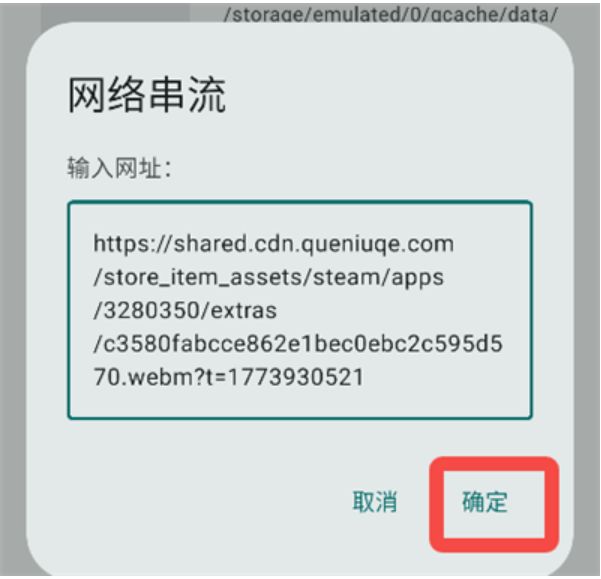Focus the URL input field
This screenshot has width=601, height=579.
coord(300,310)
